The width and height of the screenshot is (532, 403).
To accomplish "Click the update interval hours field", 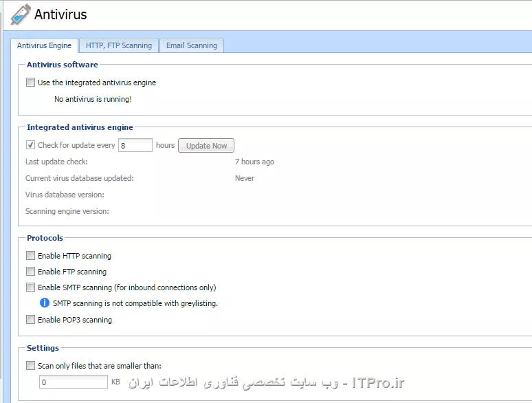I will point(135,145).
